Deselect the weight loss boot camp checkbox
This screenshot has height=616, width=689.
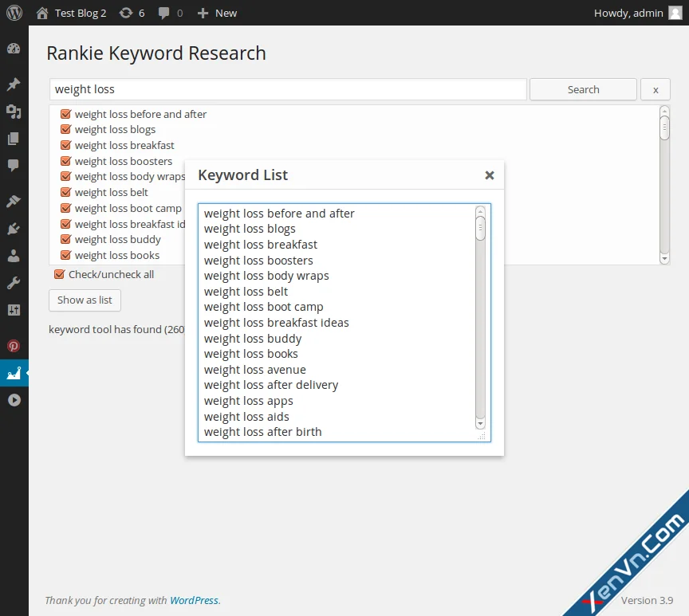(65, 208)
